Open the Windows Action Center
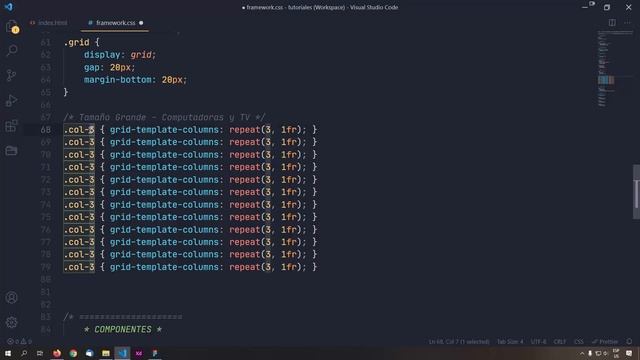640x360 pixels. pyautogui.click(x=629, y=353)
